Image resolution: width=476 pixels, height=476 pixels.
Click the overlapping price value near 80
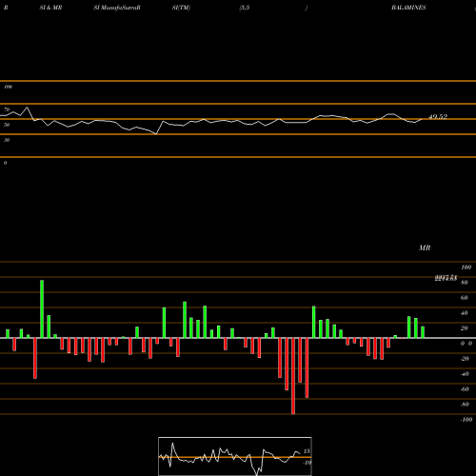(x=446, y=278)
